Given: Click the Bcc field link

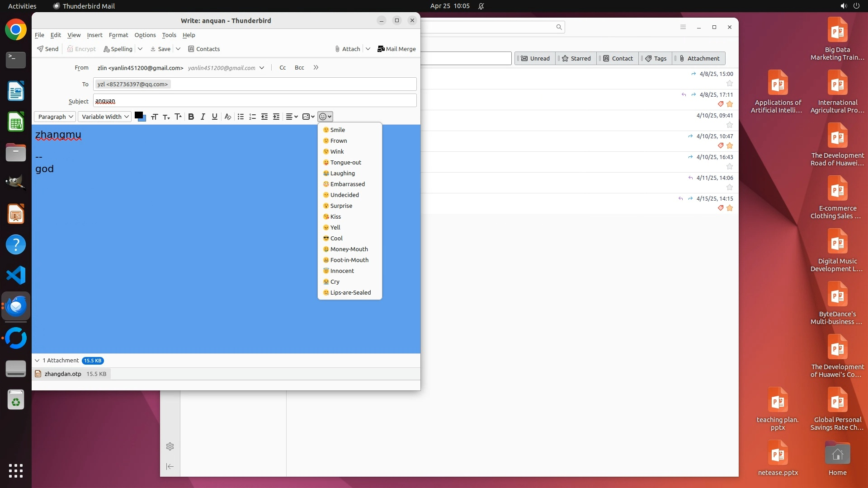Looking at the screenshot, I should pyautogui.click(x=299, y=67).
